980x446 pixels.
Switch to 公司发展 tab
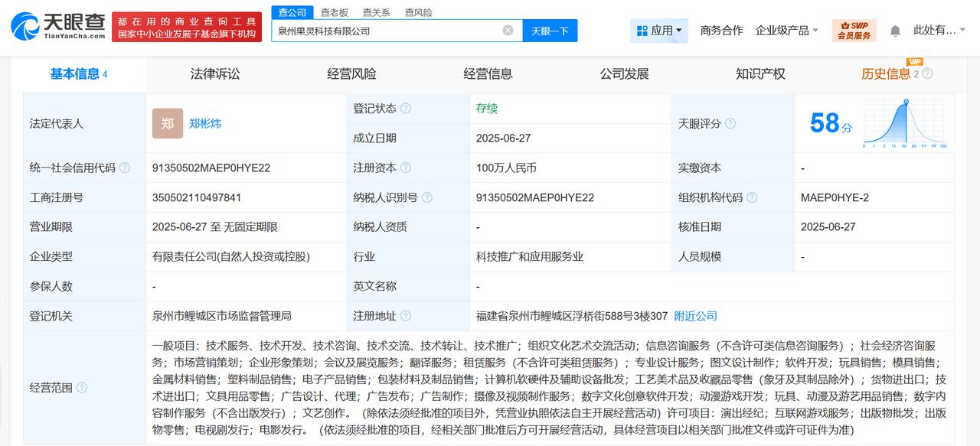click(624, 74)
